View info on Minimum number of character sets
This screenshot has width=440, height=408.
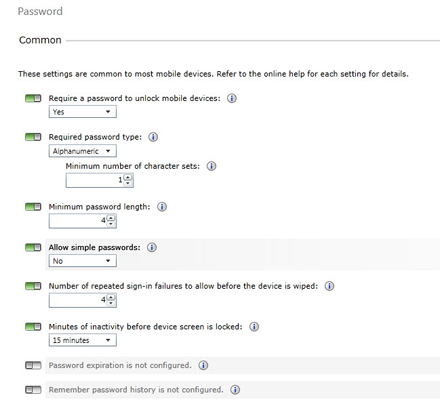211,166
